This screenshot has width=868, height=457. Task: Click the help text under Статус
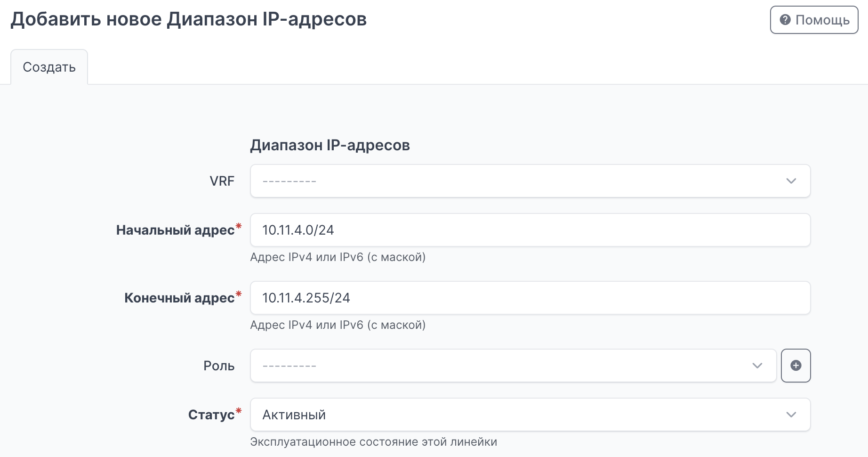(373, 442)
